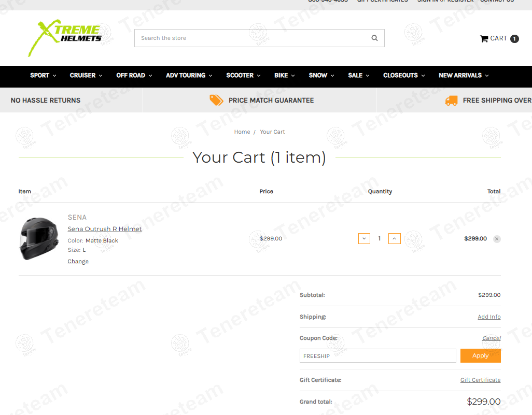Click the Your Cart breadcrumb
The image size is (532, 415).
tap(272, 132)
